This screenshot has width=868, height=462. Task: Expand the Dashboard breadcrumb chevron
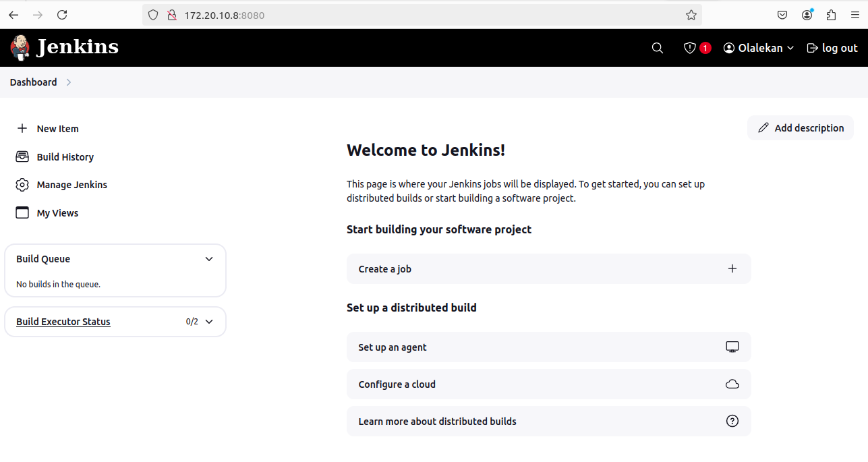[x=69, y=82]
